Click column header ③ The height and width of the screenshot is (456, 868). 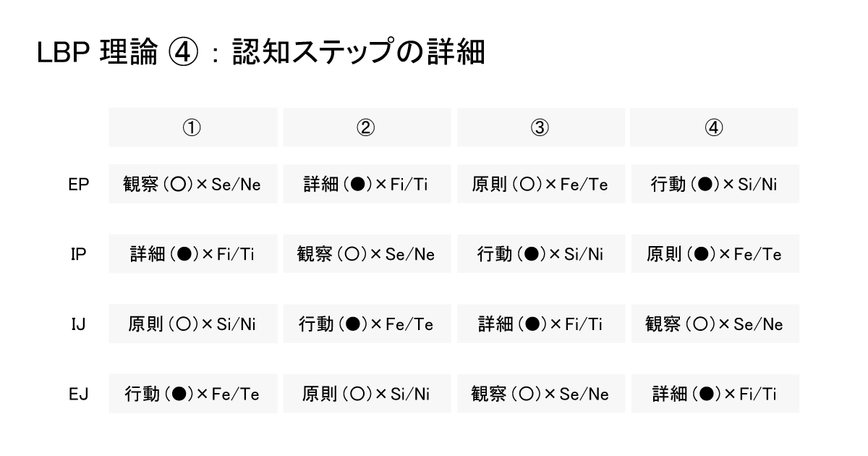pos(540,127)
